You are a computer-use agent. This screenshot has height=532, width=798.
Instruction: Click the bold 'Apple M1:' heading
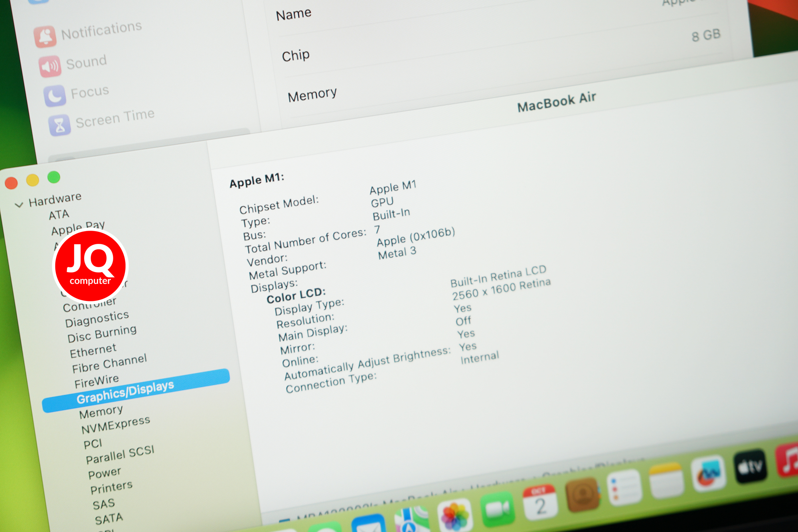point(257,180)
